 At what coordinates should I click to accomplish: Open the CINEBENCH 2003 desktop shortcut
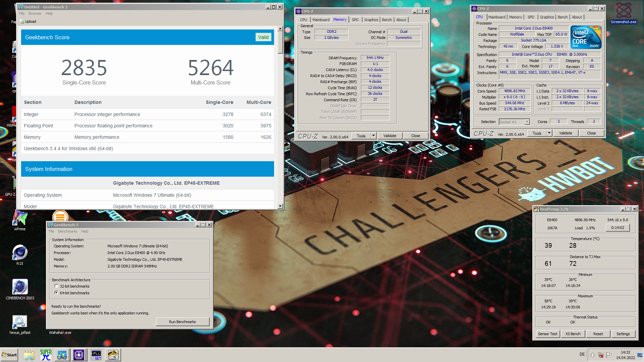pos(20,289)
